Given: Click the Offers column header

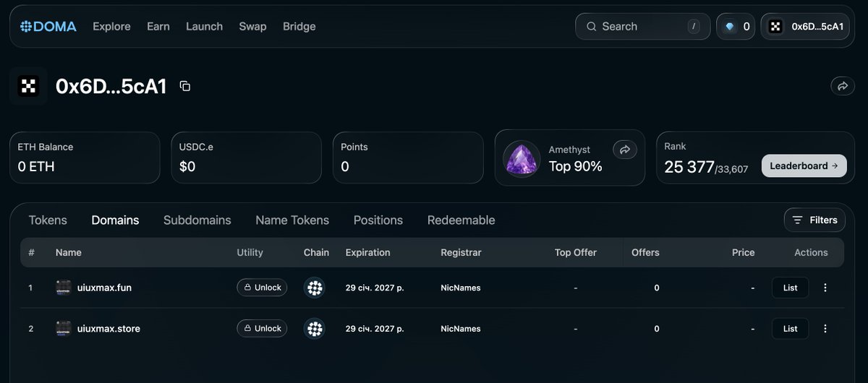Looking at the screenshot, I should [645, 253].
